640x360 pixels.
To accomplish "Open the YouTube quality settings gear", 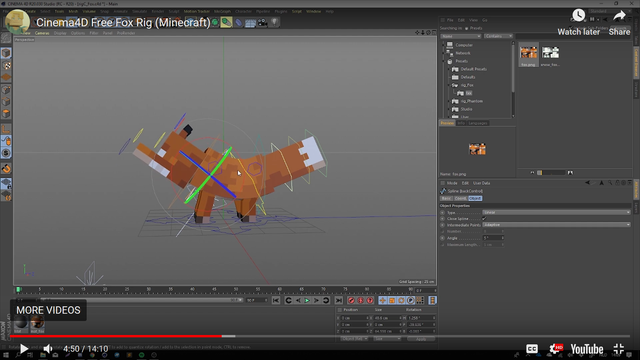I will 556,349.
